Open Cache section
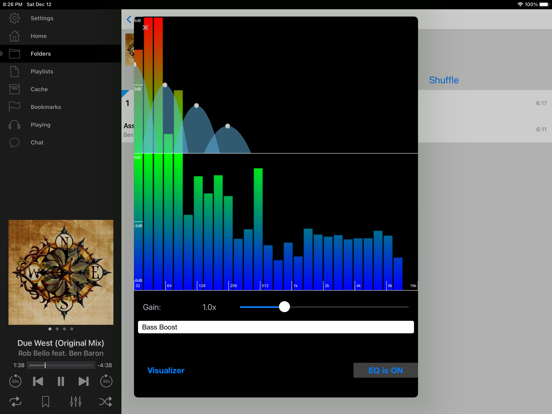Image resolution: width=552 pixels, height=414 pixels. [x=61, y=89]
